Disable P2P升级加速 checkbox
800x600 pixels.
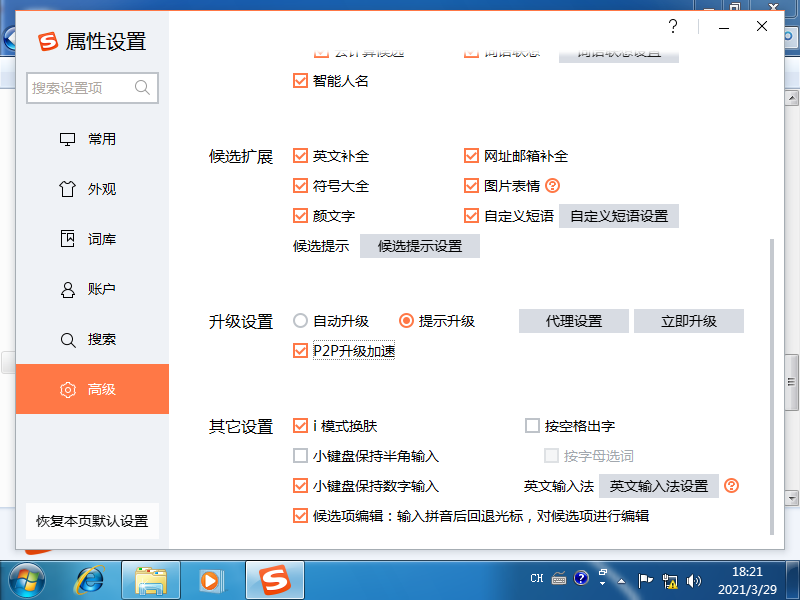[x=301, y=351]
